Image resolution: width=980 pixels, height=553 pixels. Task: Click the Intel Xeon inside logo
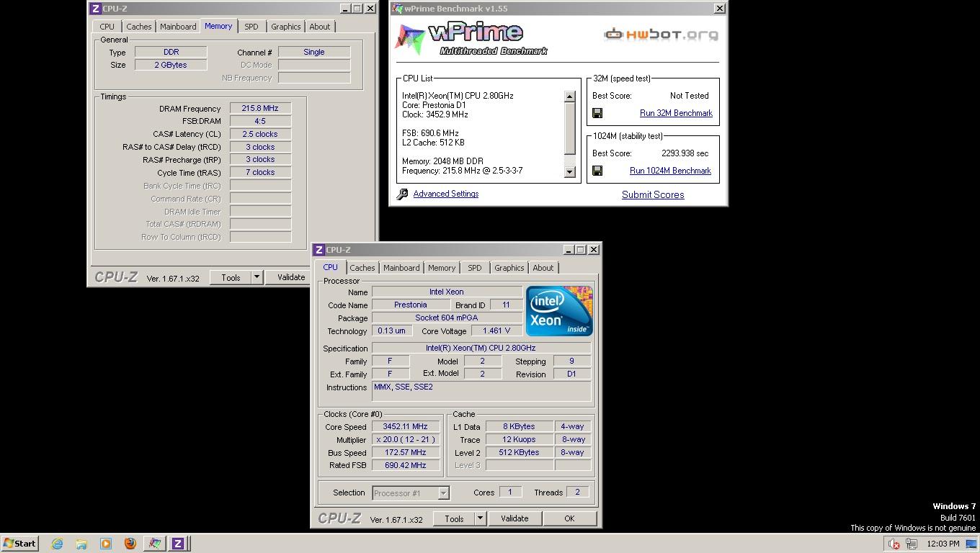point(559,310)
